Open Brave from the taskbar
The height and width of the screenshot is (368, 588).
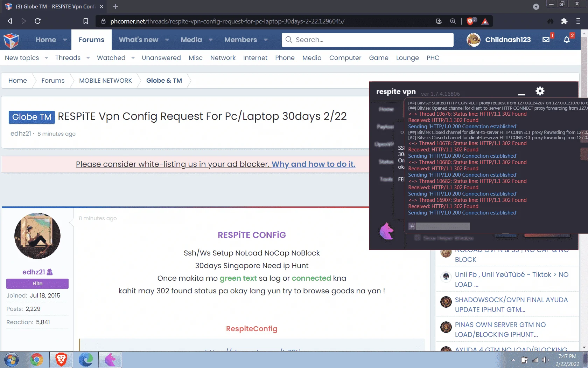tap(61, 360)
